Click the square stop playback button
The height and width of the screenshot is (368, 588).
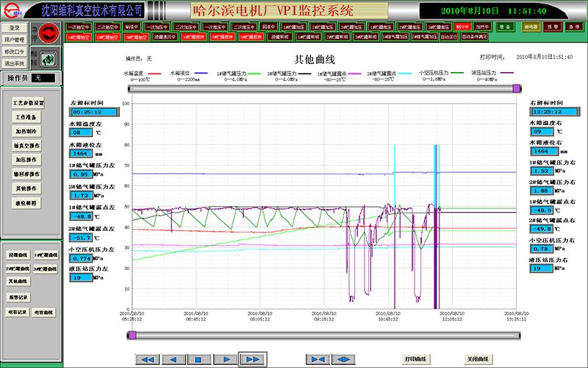(198, 359)
